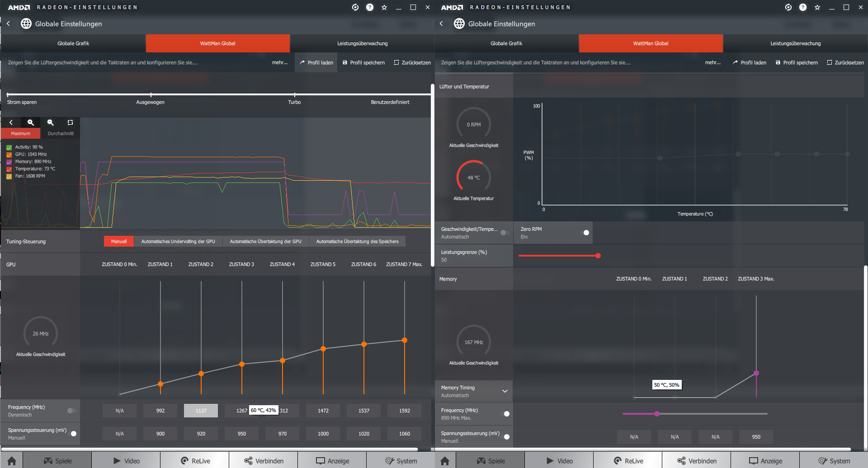Zoom in on the monitoring graph

click(31, 122)
